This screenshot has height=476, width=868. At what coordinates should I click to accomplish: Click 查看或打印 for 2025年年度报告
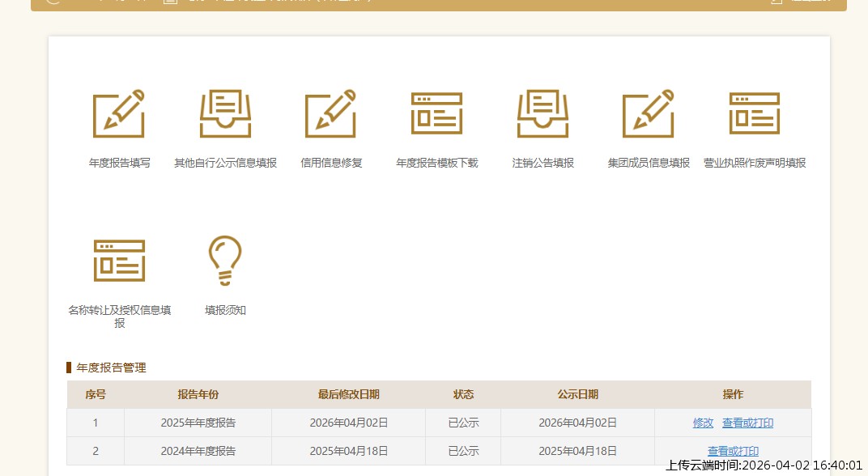tap(747, 423)
